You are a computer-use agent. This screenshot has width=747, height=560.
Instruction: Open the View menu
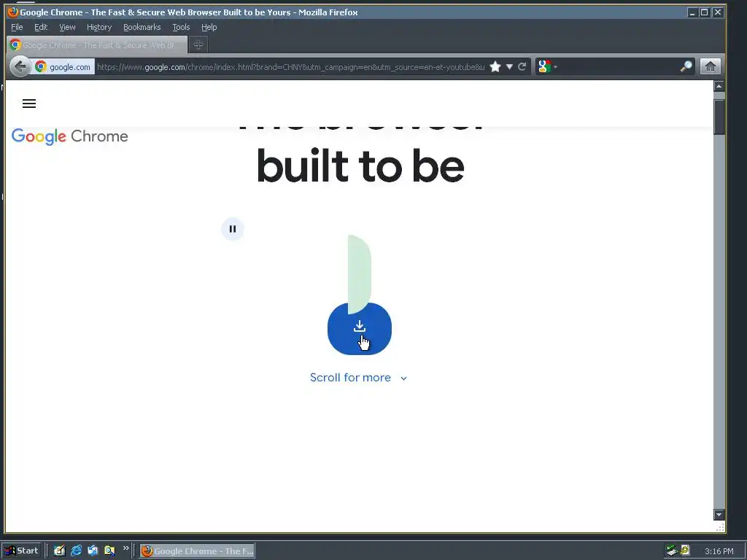pos(67,27)
